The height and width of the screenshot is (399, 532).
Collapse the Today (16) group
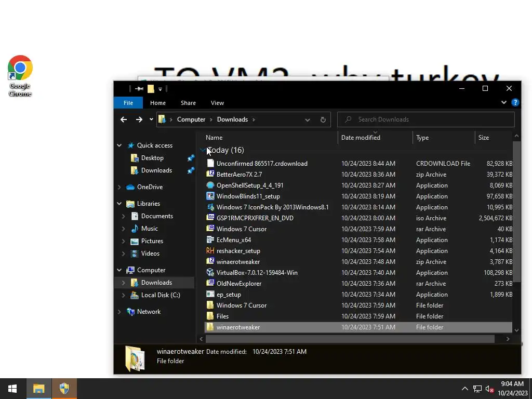(x=203, y=150)
